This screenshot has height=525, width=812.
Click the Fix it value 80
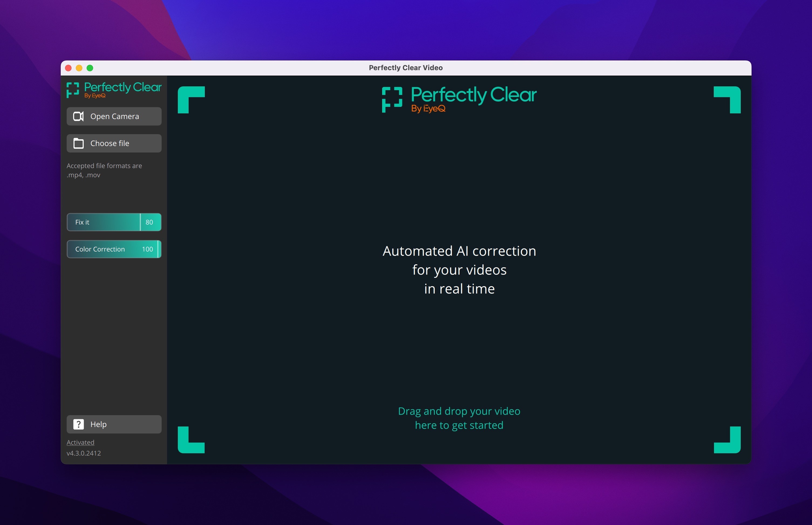click(x=149, y=222)
